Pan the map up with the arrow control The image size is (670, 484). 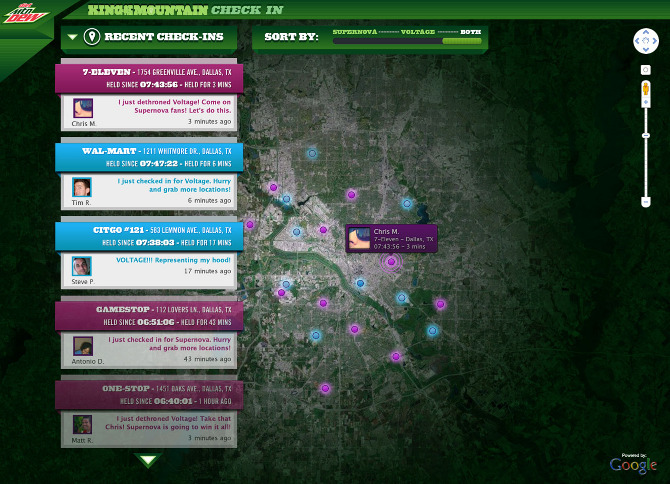pos(646,32)
